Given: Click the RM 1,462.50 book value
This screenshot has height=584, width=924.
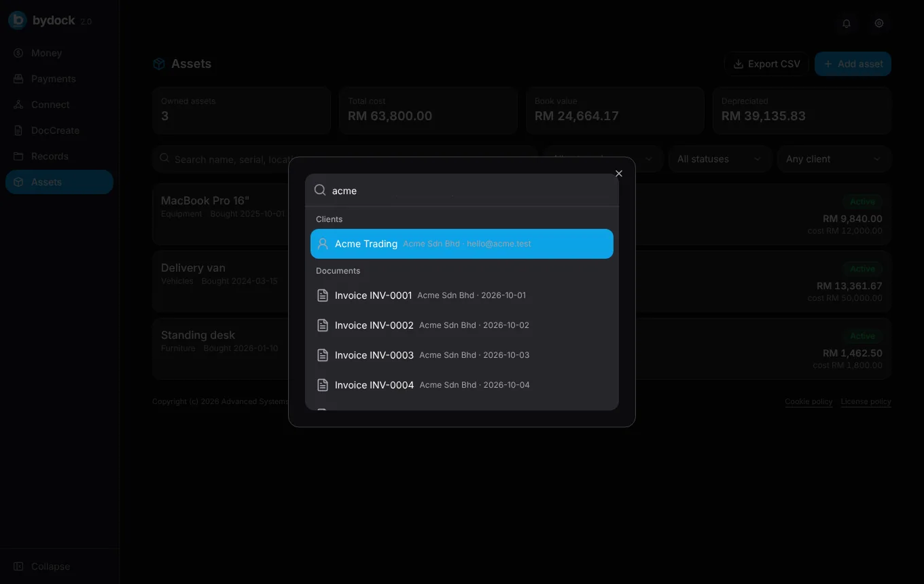Looking at the screenshot, I should (x=853, y=353).
